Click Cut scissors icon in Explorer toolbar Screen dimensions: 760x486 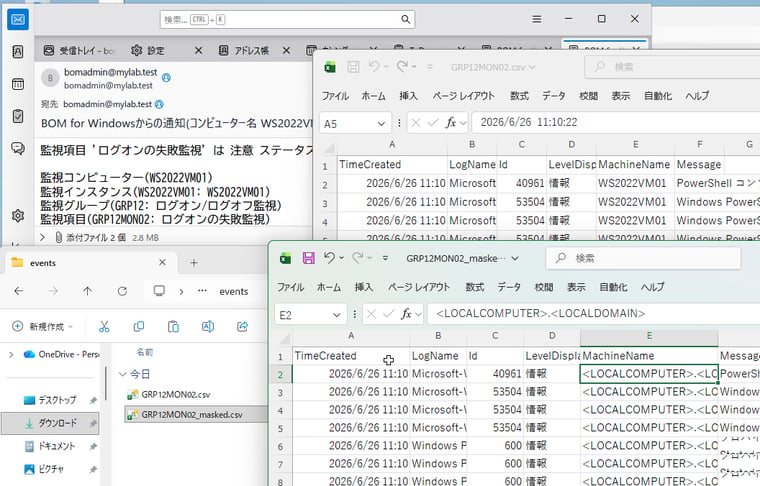coord(104,327)
